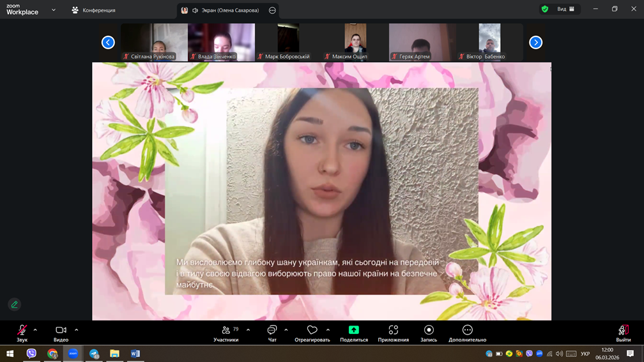Viewport: 644px width, 362px height.
Task: Open the Zoom Workplace dropdown chevron
Action: click(x=54, y=10)
